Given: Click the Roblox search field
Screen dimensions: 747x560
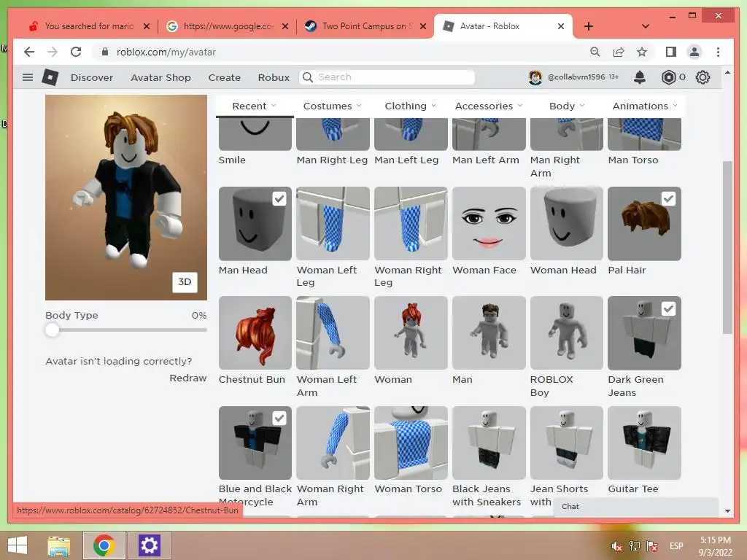Looking at the screenshot, I should coord(387,77).
